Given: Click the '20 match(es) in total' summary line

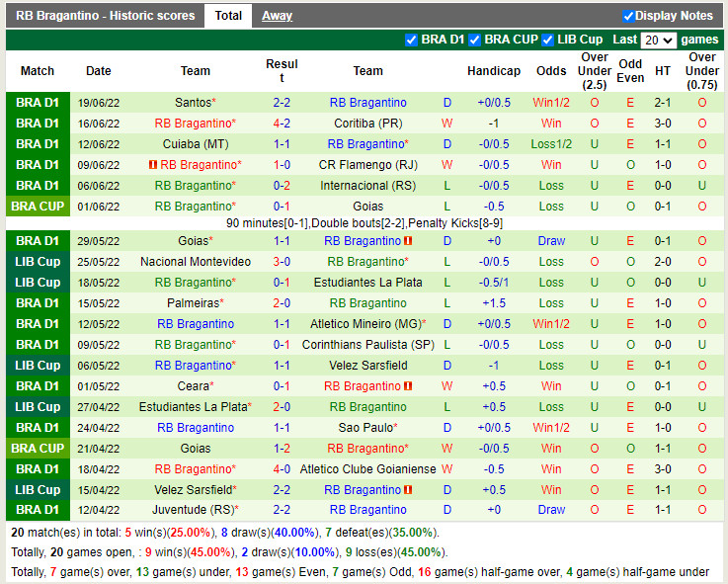Looking at the screenshot, I should [225, 532].
